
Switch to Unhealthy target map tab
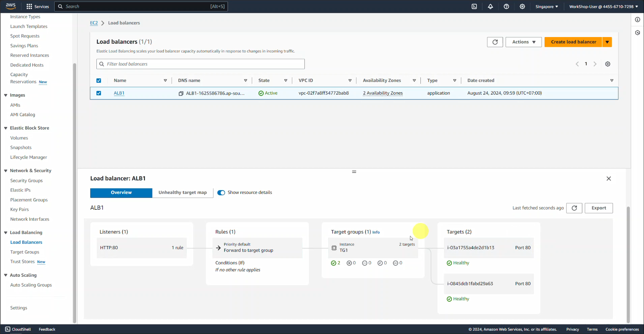pyautogui.click(x=182, y=193)
